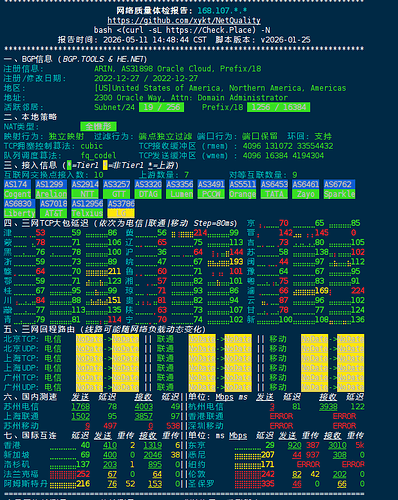The width and height of the screenshot is (398, 500).
Task: Click 伦敦 red latency 242
Action: pos(268,474)
